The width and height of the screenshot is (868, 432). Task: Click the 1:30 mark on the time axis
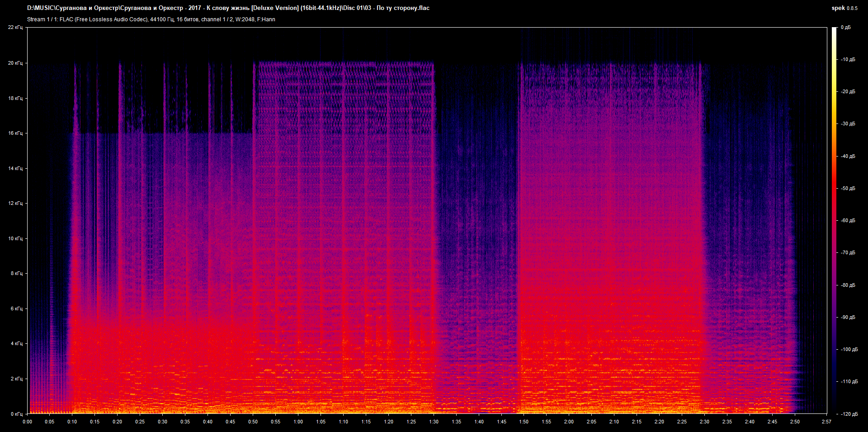[434, 422]
